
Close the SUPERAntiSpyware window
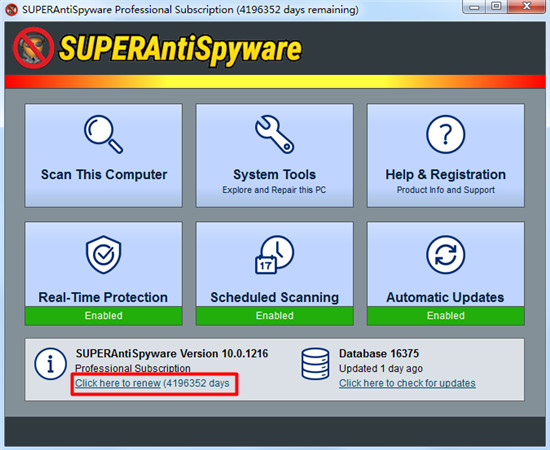pyautogui.click(x=526, y=7)
